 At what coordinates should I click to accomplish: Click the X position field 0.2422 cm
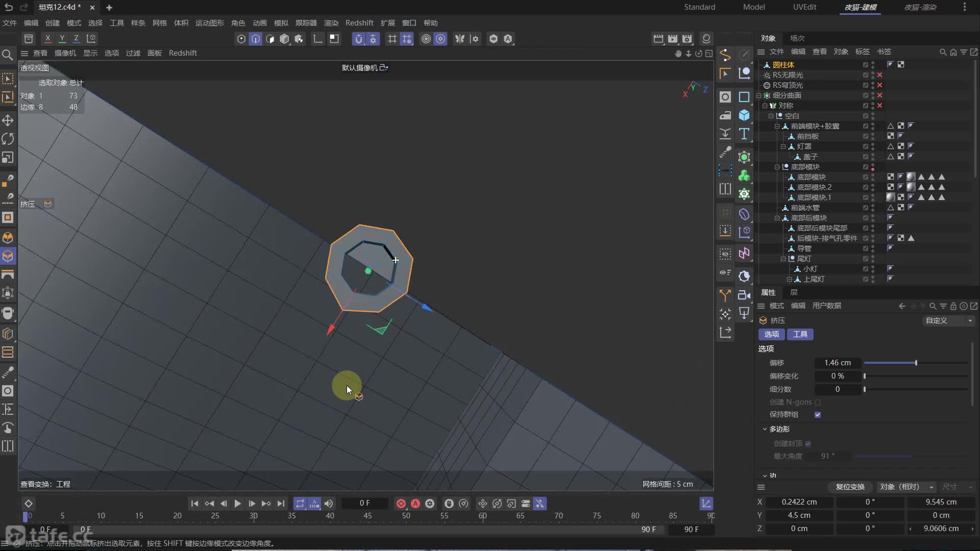pos(799,502)
